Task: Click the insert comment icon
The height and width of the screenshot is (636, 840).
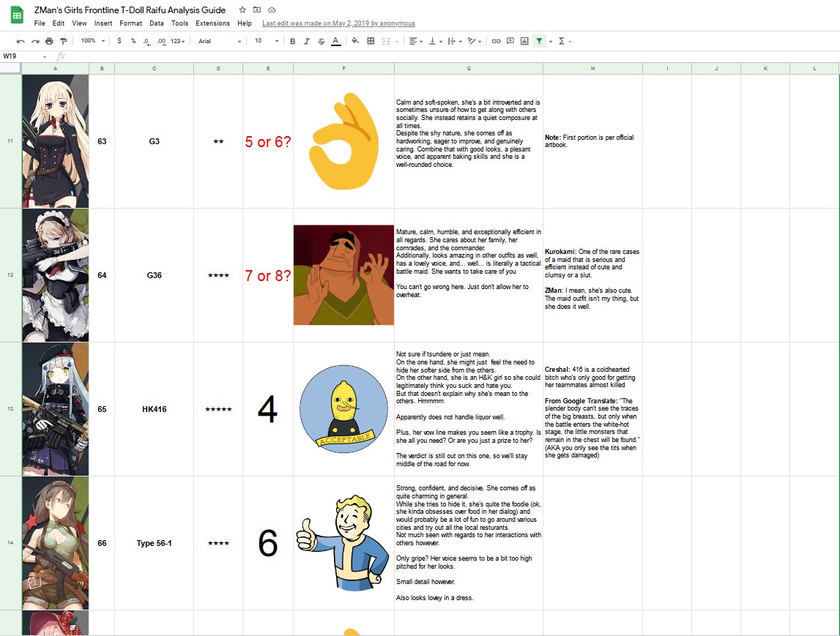Action: (510, 41)
